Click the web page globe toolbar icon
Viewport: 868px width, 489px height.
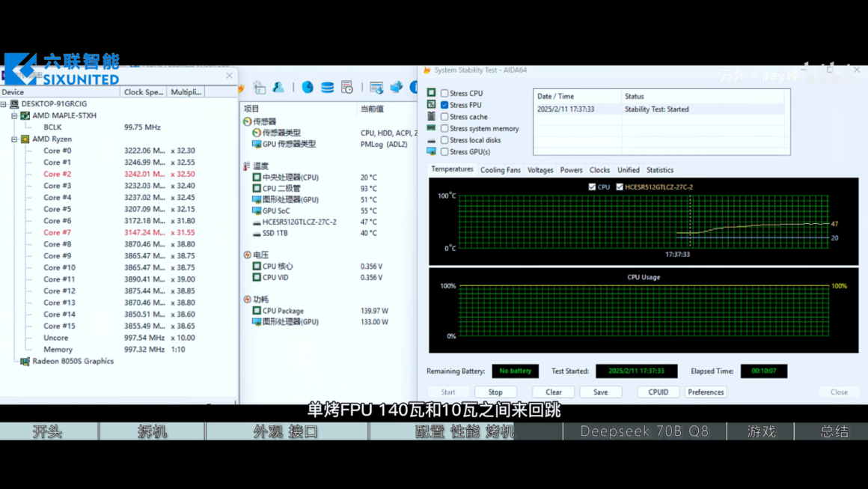(x=376, y=87)
